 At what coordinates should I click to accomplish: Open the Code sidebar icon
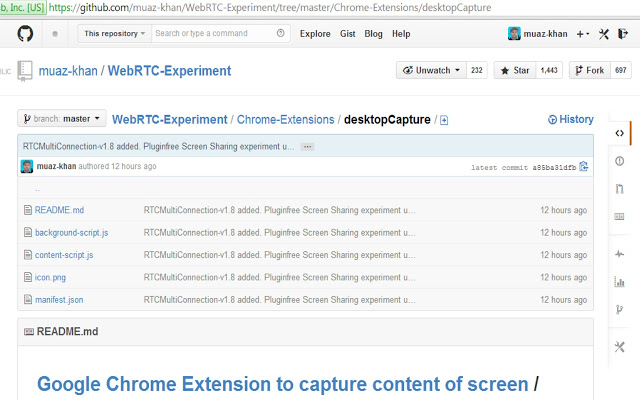coord(619,133)
